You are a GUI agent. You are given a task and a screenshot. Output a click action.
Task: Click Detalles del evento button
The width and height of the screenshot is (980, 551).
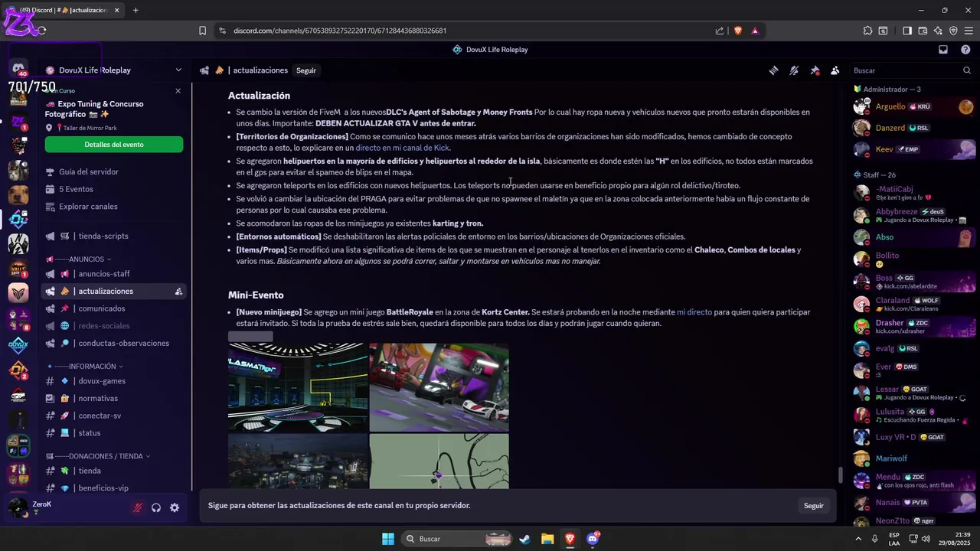pos(114,145)
